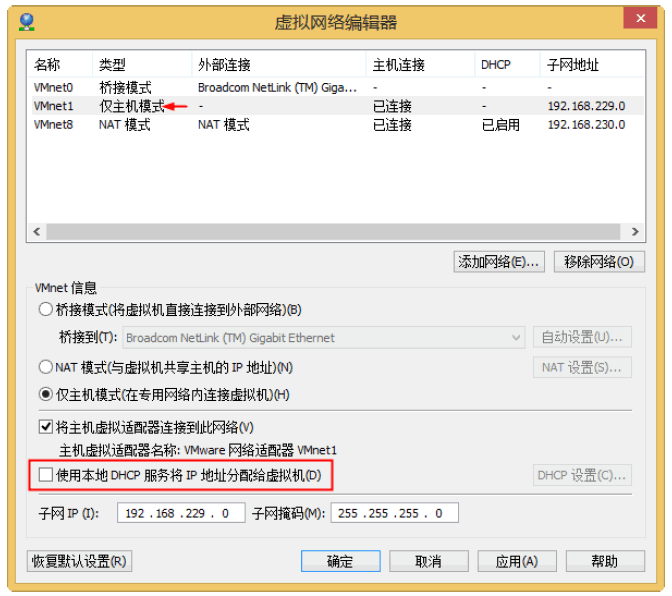The image size is (672, 596).
Task: Open the 桥接到 adapter dropdown
Action: 324,338
